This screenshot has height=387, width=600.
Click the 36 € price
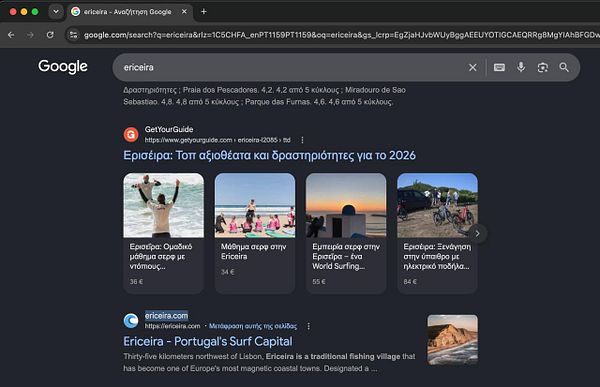click(136, 282)
